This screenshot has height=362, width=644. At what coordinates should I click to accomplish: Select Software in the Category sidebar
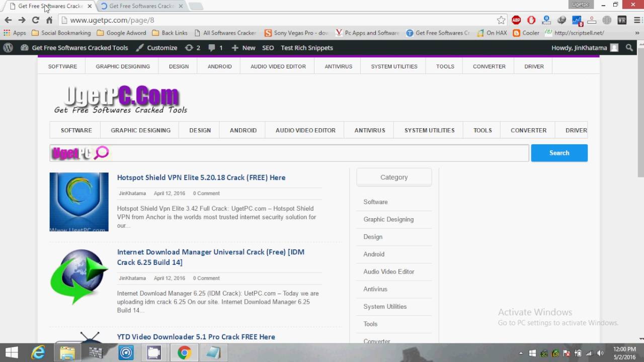tap(375, 202)
